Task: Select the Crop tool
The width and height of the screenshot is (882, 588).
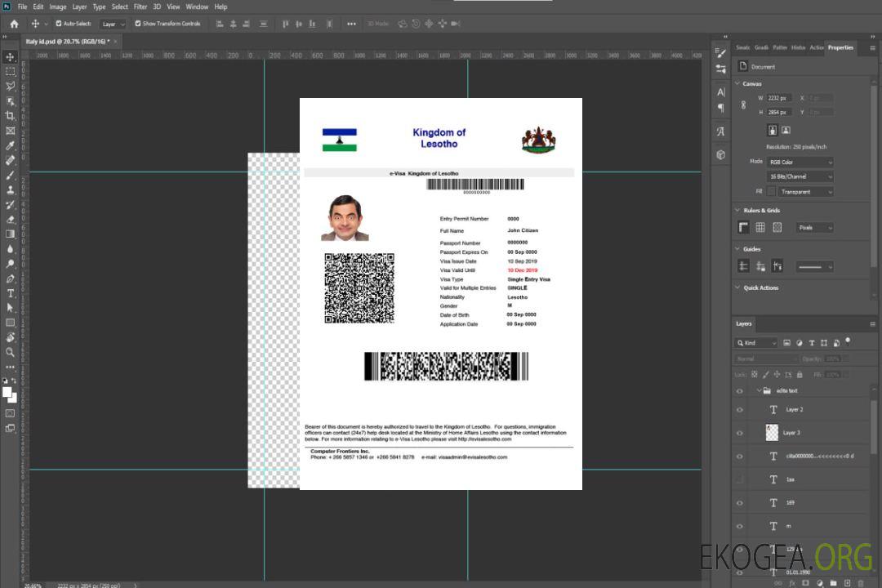Action: 10,115
